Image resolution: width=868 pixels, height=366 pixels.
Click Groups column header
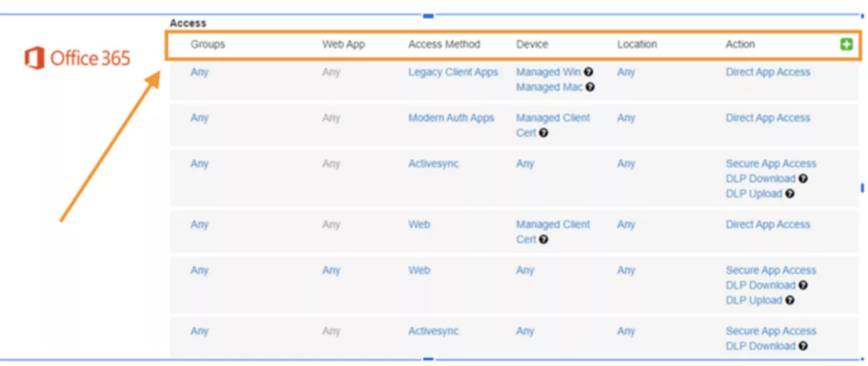click(208, 44)
